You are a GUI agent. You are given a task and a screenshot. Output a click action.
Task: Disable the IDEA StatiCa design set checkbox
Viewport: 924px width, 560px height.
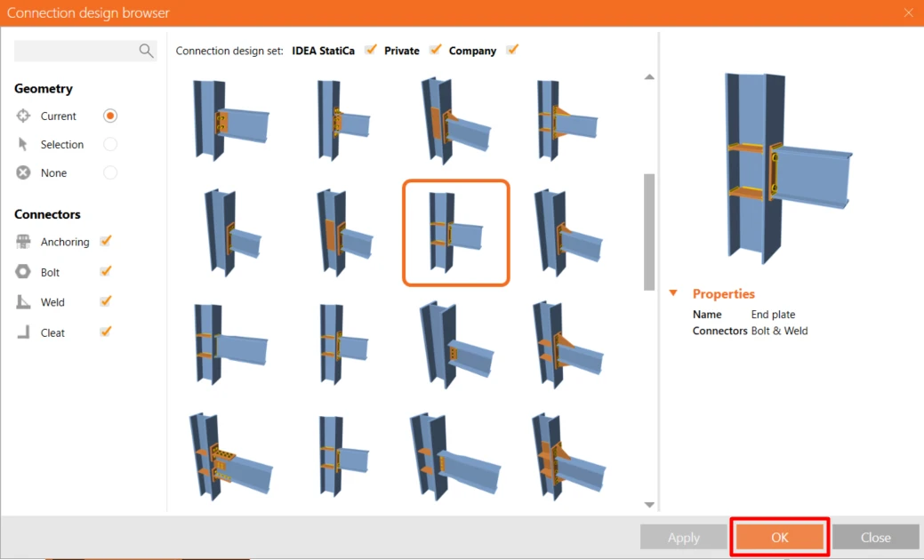click(x=371, y=50)
